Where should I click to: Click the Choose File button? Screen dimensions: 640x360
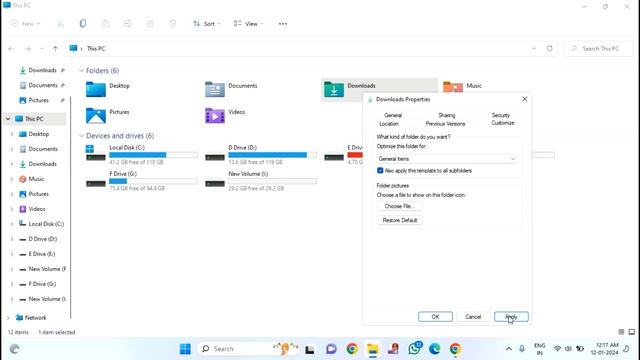(400, 206)
